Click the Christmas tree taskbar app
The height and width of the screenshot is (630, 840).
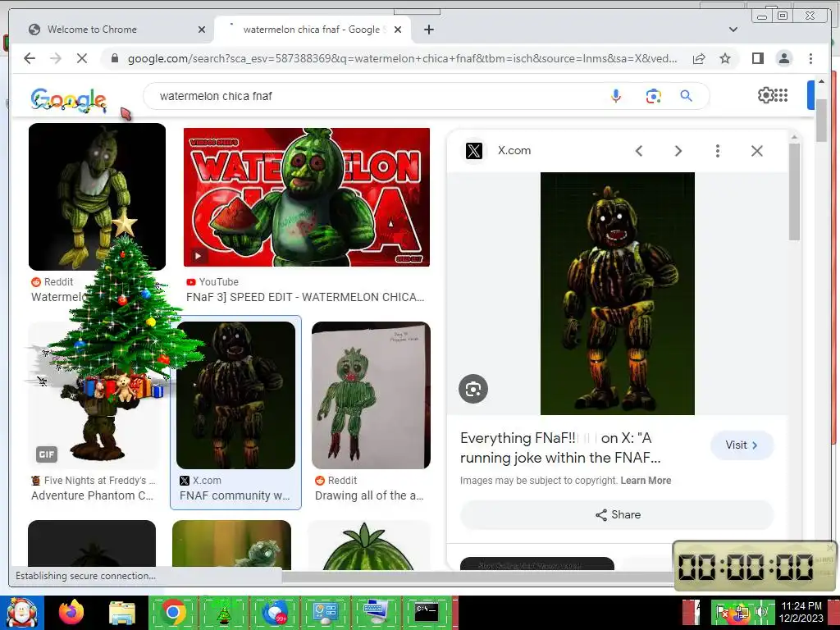(223, 613)
